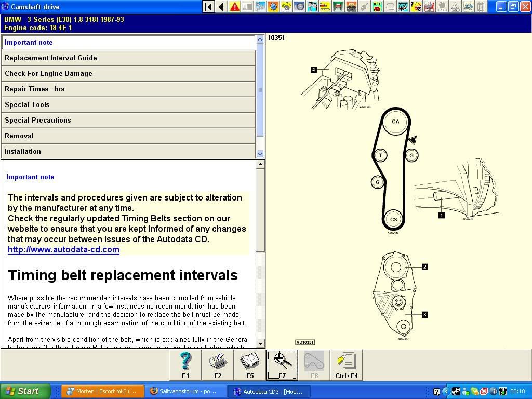Open the Windows Start button

pyautogui.click(x=25, y=391)
